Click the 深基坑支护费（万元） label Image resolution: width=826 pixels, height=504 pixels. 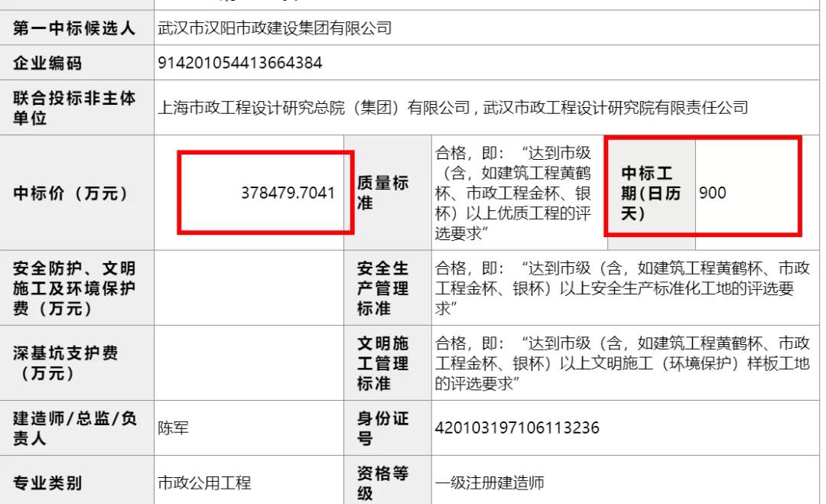click(65, 363)
